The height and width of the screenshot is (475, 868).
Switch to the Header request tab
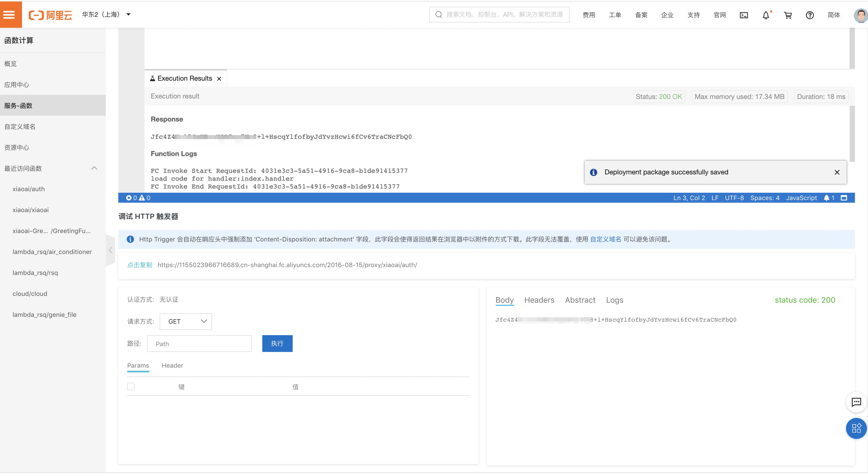point(172,365)
